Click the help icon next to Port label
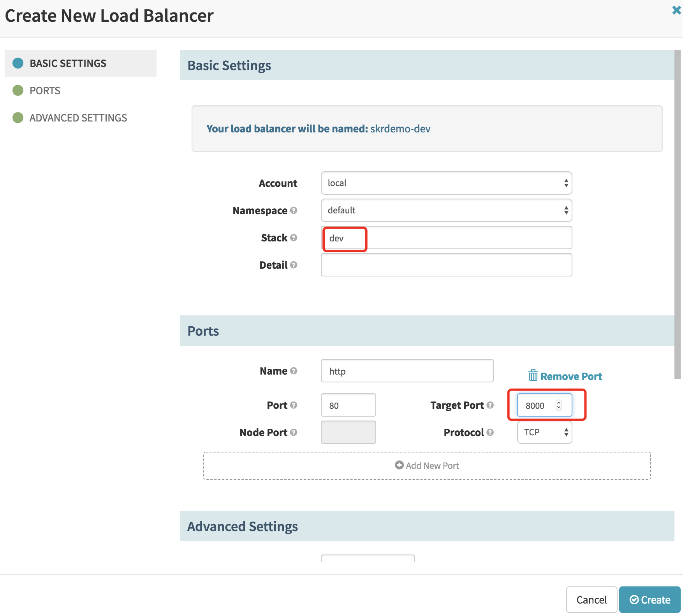The height and width of the screenshot is (616, 683). [x=294, y=405]
